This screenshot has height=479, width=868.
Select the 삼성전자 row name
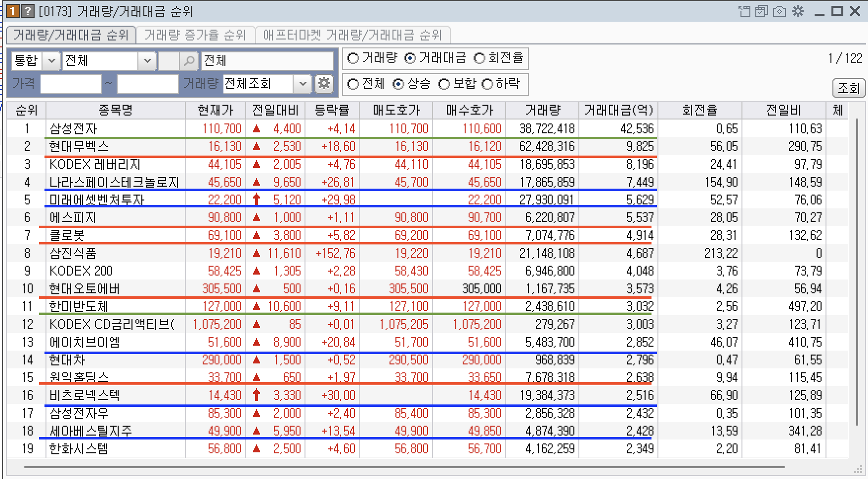tap(73, 129)
